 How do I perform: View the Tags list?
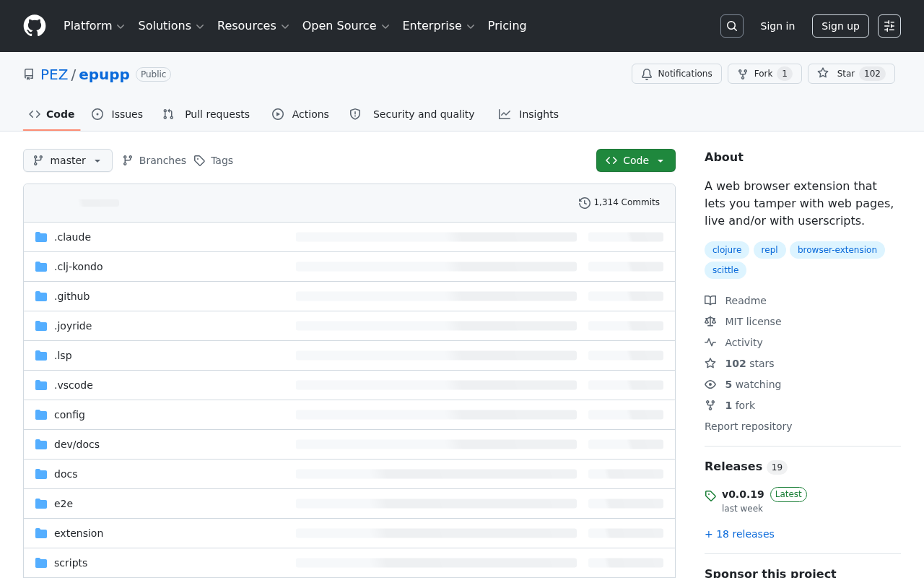[214, 160]
